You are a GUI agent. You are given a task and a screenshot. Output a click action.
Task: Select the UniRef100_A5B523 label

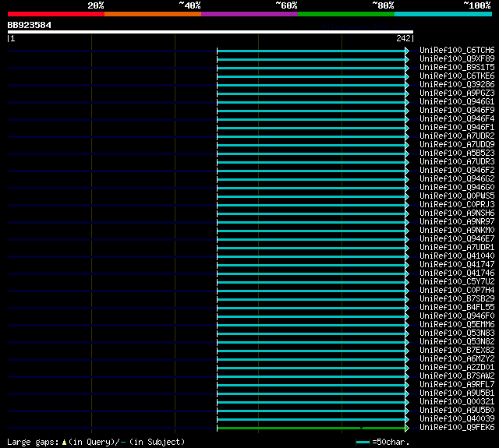457,153
